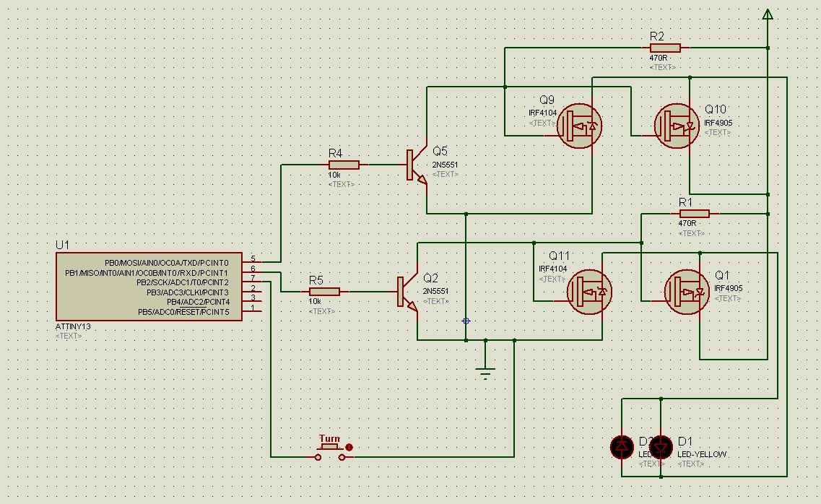Click the Q2 reference label
Image resolution: width=821 pixels, height=504 pixels.
(x=430, y=278)
